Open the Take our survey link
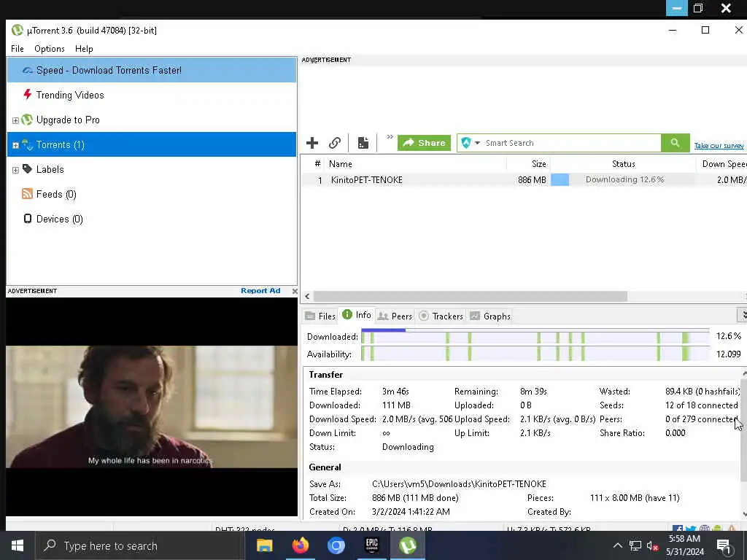 click(x=719, y=146)
